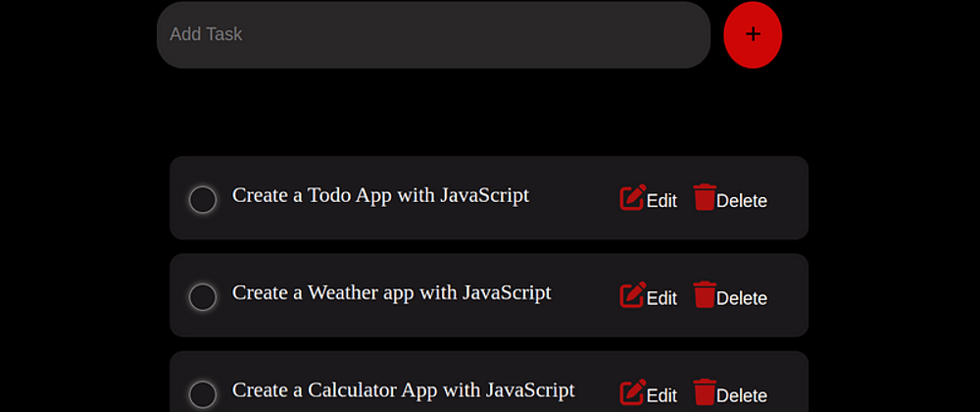Toggle the Calculator App task completion circle
The width and height of the screenshot is (980, 412).
[203, 395]
